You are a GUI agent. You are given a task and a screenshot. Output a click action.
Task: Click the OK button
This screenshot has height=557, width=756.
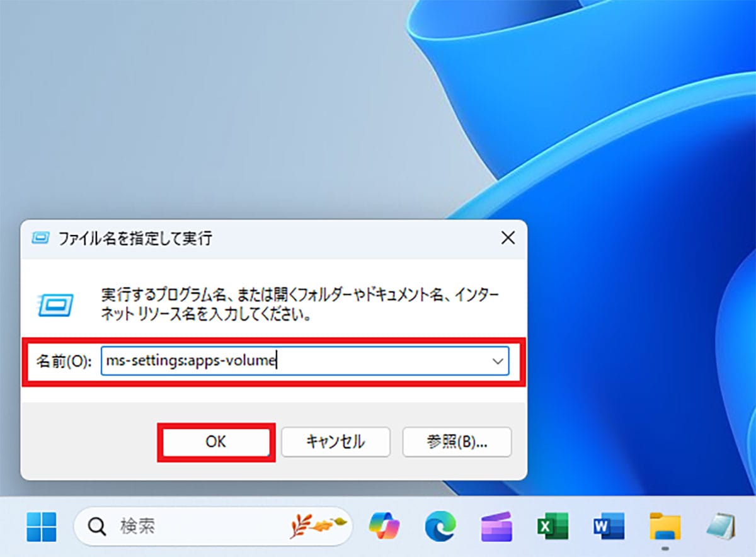(217, 442)
